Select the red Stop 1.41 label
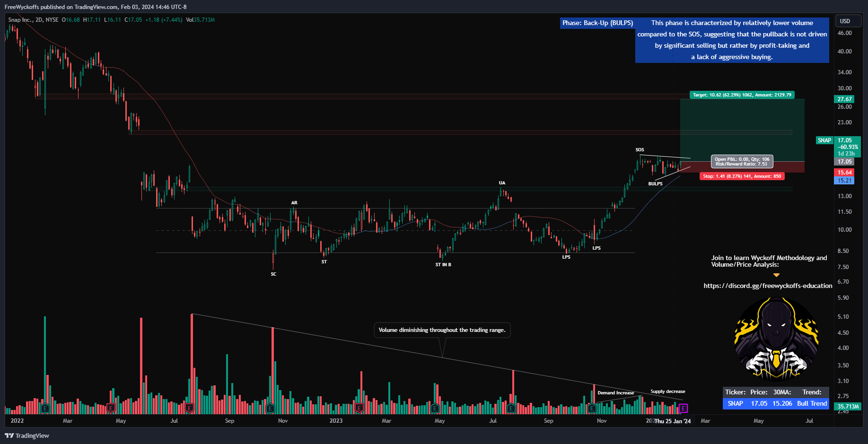868x444 pixels. coord(742,176)
